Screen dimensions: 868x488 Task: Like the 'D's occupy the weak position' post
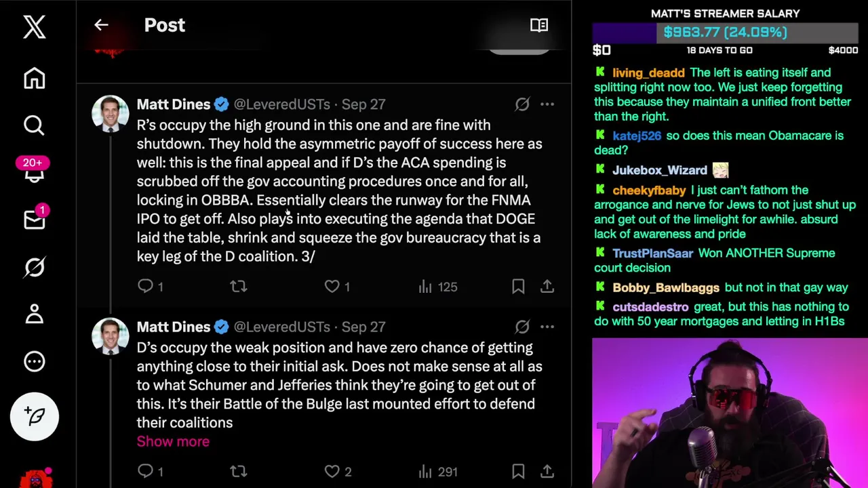pos(332,471)
